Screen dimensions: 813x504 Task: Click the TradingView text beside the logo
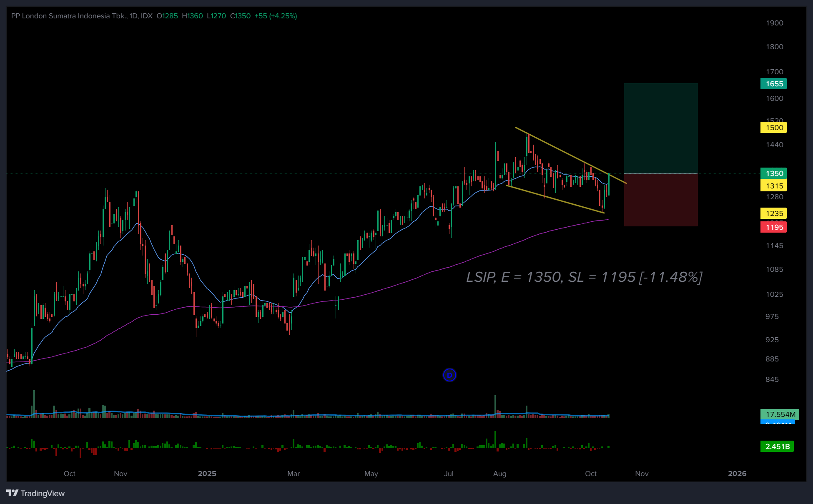point(43,494)
